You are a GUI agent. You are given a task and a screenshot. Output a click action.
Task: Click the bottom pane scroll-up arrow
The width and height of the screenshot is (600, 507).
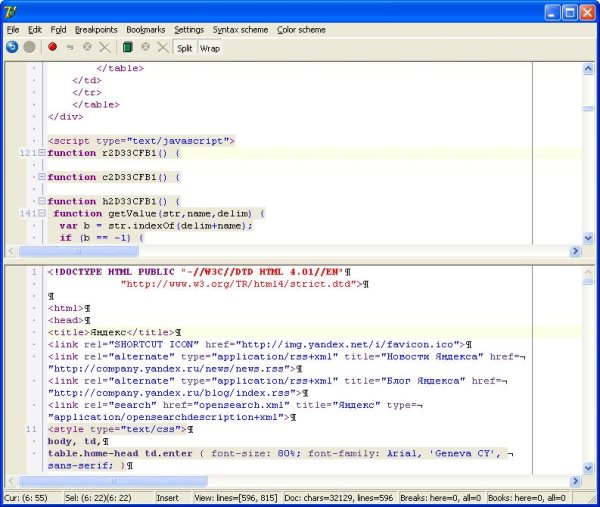[x=588, y=272]
